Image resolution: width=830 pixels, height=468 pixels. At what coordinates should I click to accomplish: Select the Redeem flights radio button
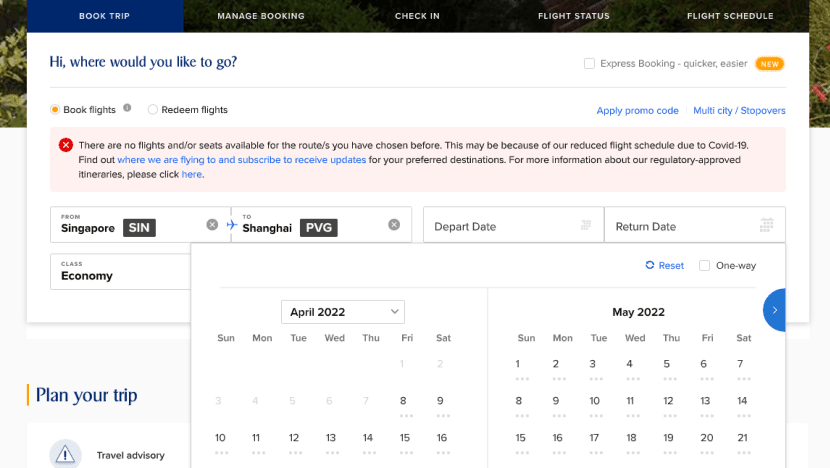(153, 110)
